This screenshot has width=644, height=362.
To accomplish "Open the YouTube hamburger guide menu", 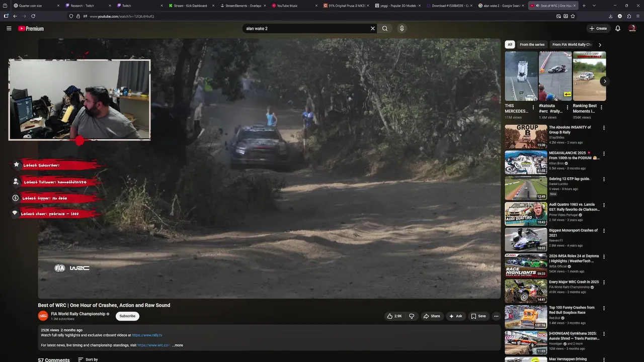I will pos(9,29).
